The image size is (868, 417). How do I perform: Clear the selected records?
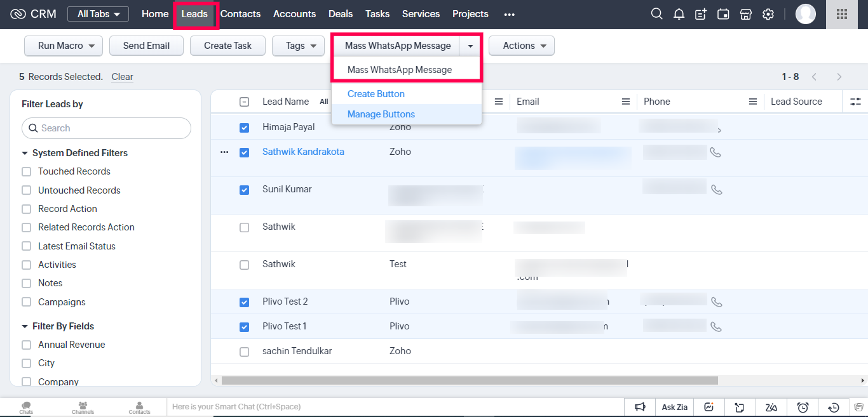point(122,77)
